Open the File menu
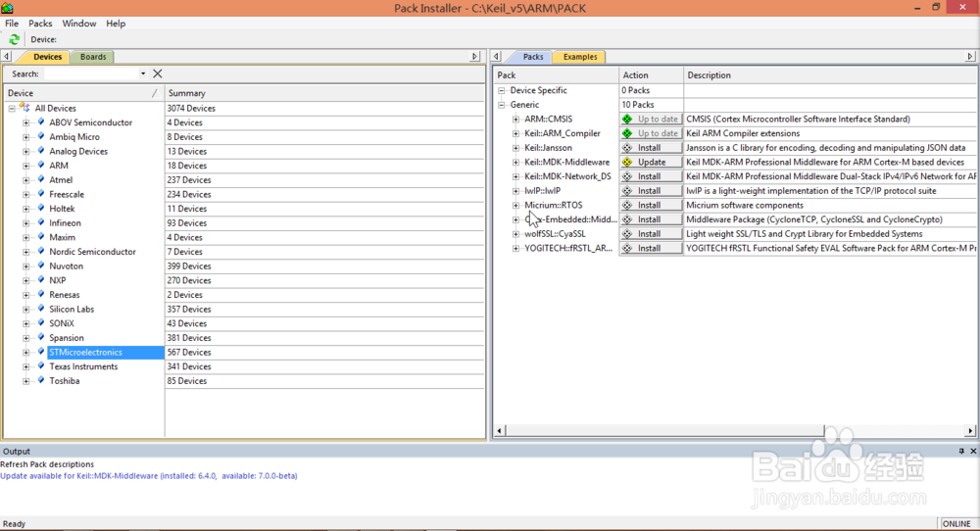The height and width of the screenshot is (531, 980). pos(12,24)
